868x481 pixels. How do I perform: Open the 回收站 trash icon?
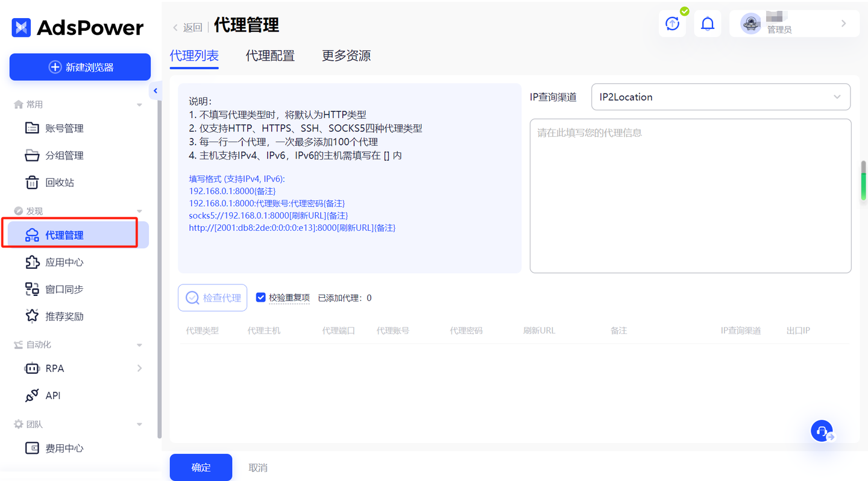coord(32,182)
